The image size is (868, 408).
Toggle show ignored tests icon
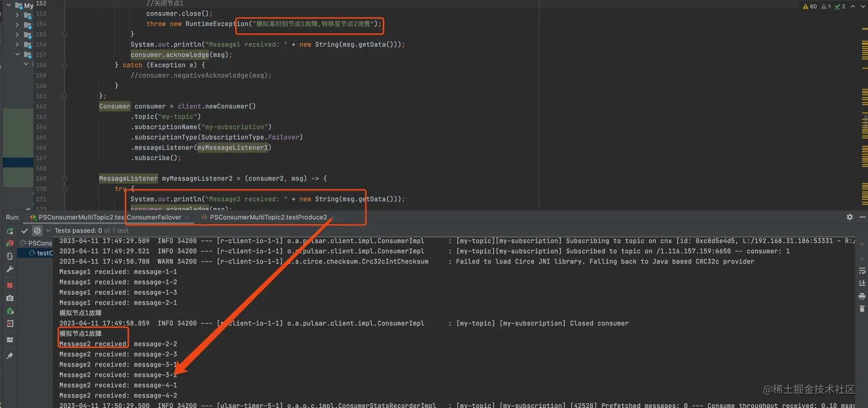tap(37, 231)
